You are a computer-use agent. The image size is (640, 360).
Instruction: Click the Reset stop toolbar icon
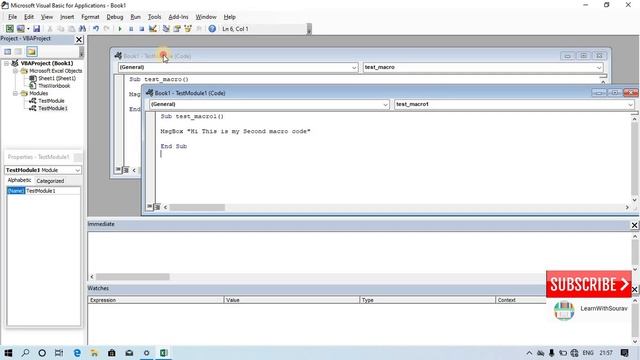pos(142,29)
